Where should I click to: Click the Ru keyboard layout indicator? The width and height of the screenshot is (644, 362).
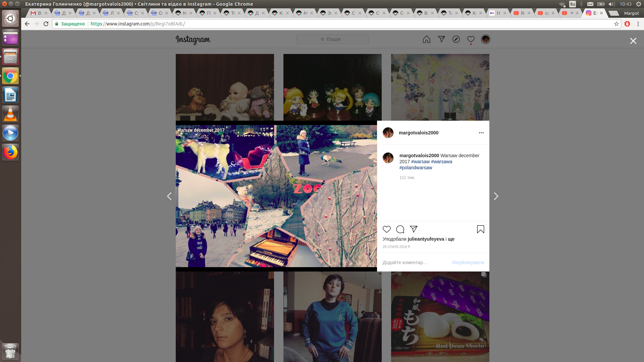point(573,4)
